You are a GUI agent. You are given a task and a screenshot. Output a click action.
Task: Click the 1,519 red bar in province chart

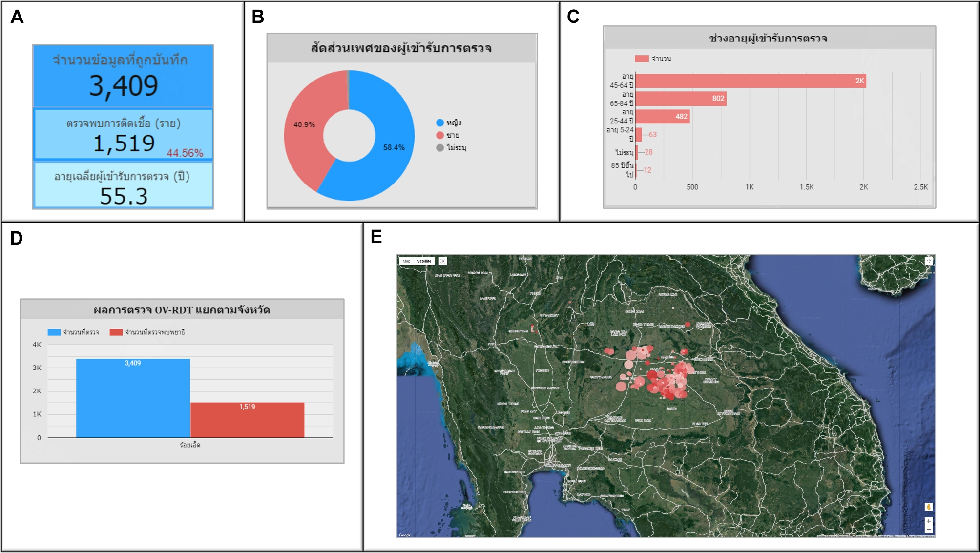coord(247,420)
